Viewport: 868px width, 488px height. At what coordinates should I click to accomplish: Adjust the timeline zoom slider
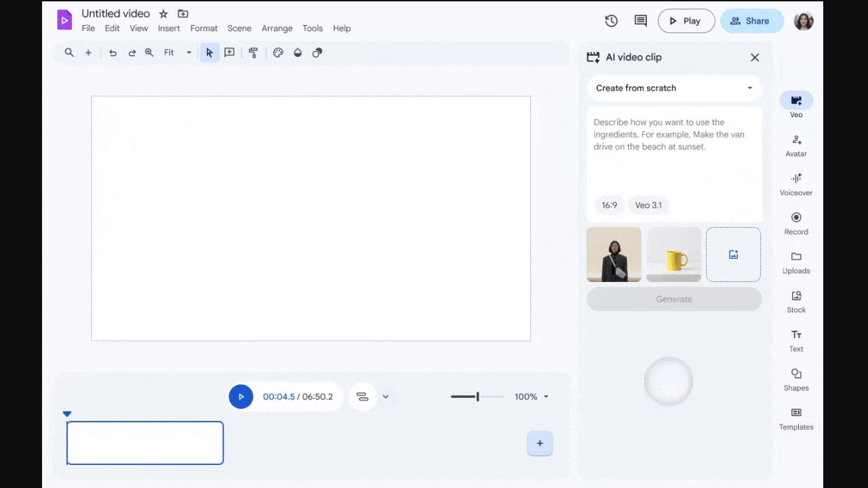(x=477, y=396)
